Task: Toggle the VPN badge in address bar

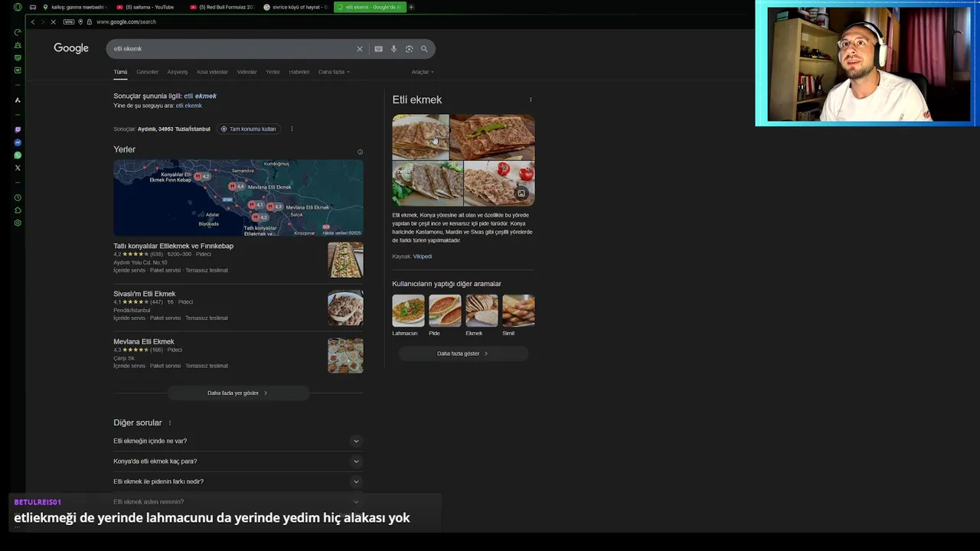Action: [69, 21]
